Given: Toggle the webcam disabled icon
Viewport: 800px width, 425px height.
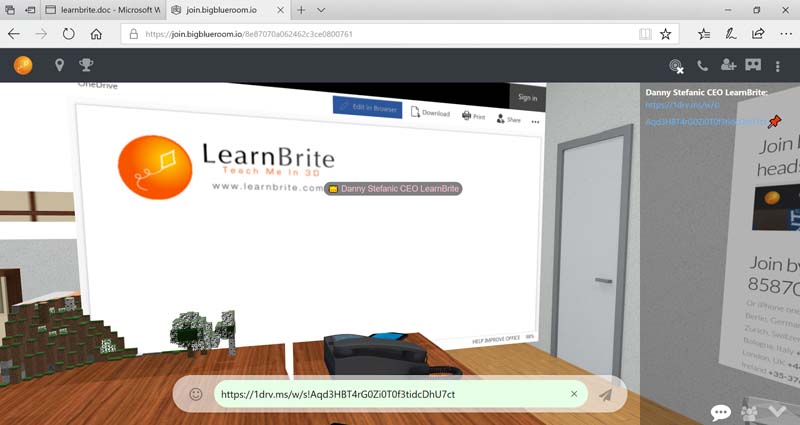Looking at the screenshot, I should (677, 66).
